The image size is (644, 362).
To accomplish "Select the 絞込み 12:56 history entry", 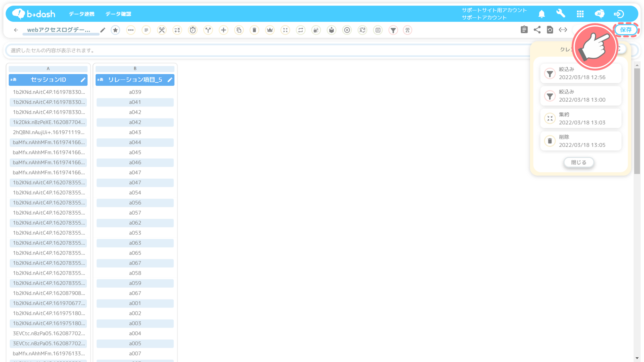I will [581, 73].
